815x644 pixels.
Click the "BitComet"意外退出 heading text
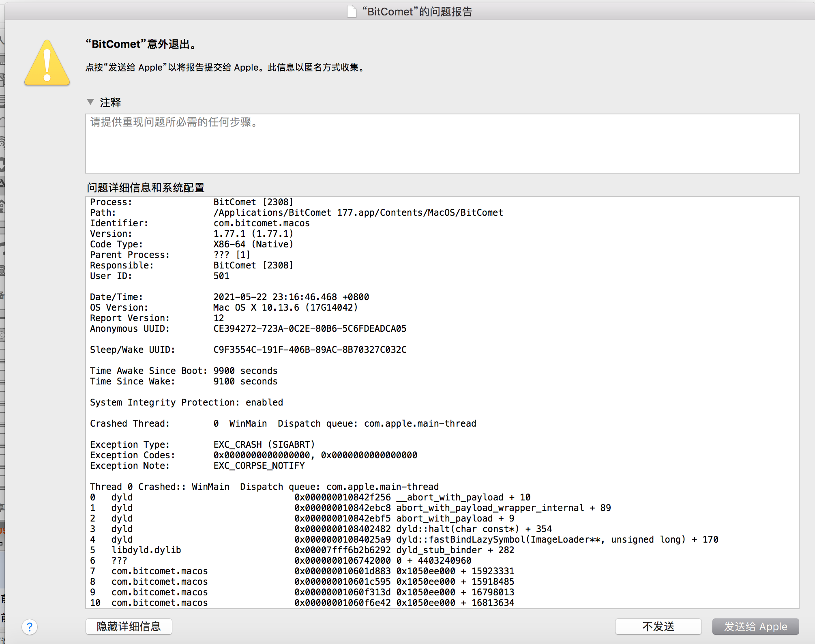142,44
